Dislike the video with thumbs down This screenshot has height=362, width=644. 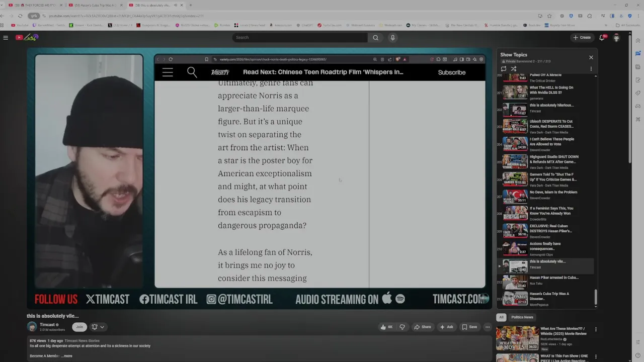click(402, 327)
